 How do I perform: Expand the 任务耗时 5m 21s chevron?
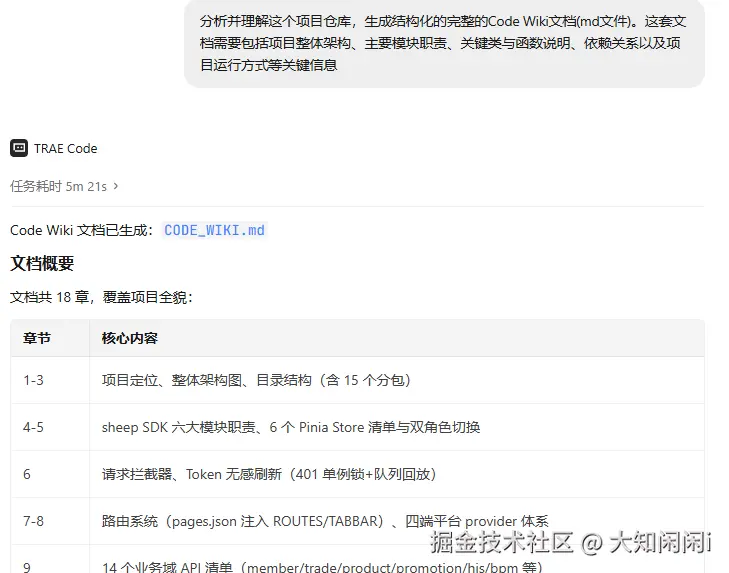(x=116, y=187)
